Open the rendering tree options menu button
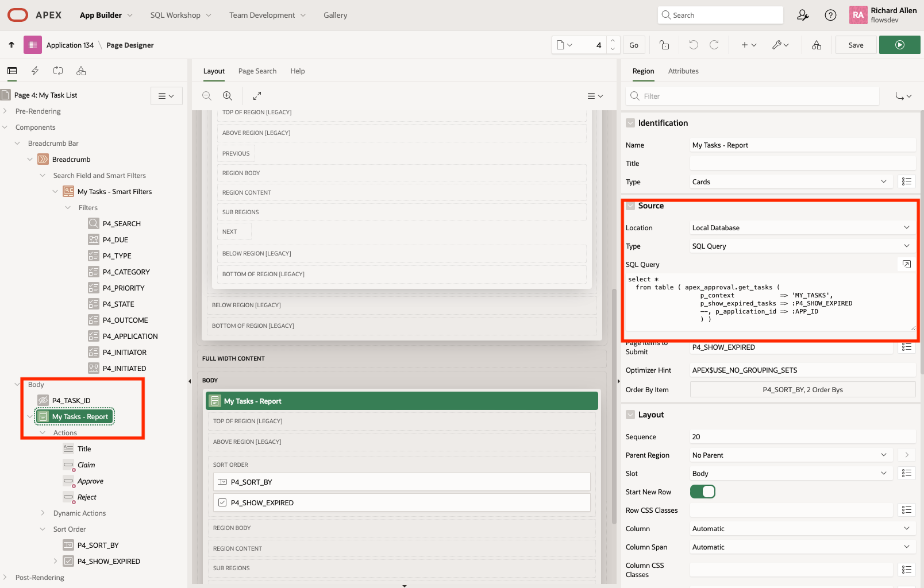The height and width of the screenshot is (588, 924). 167,96
